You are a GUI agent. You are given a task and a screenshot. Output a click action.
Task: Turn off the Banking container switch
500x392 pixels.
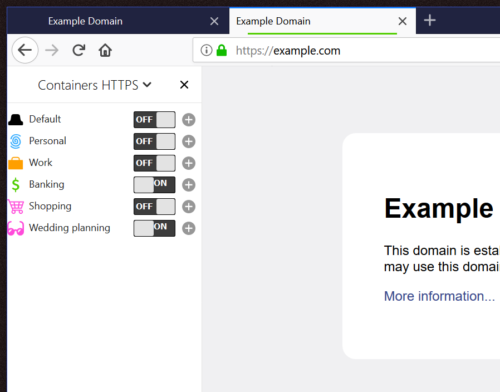tap(154, 185)
